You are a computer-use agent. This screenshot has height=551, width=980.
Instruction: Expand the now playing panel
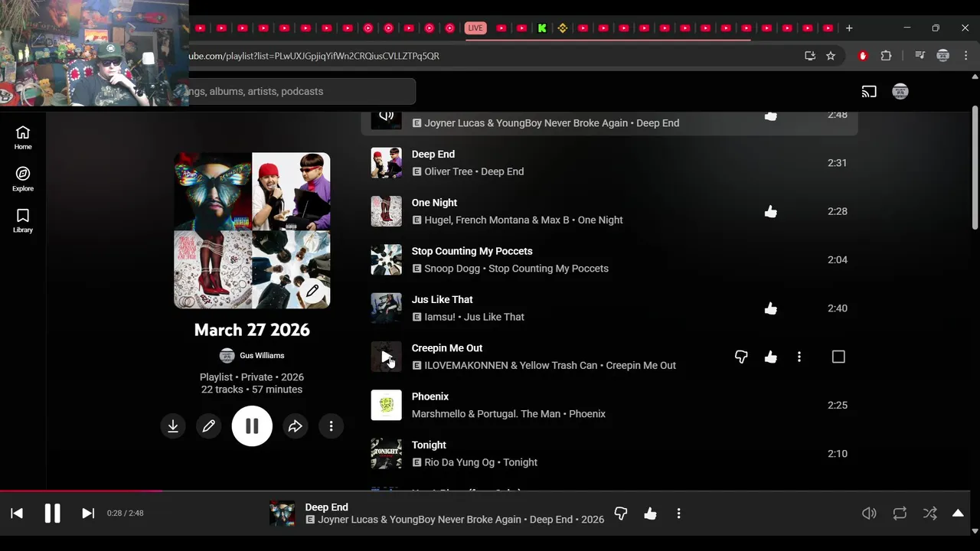pyautogui.click(x=958, y=514)
